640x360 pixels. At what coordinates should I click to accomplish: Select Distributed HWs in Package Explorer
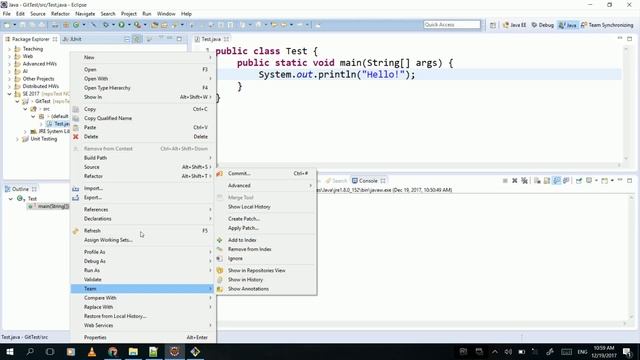tap(40, 87)
